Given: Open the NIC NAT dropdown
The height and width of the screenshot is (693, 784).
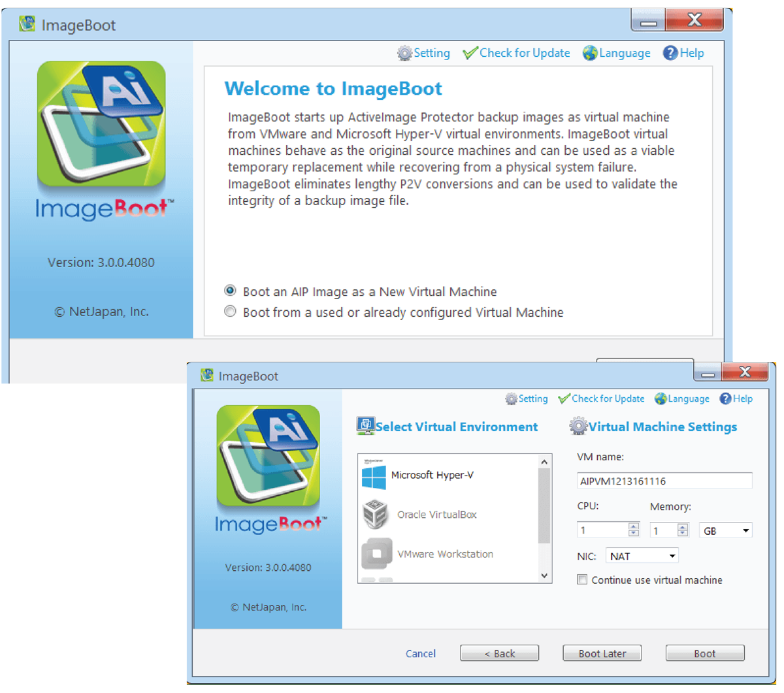Looking at the screenshot, I should point(642,555).
